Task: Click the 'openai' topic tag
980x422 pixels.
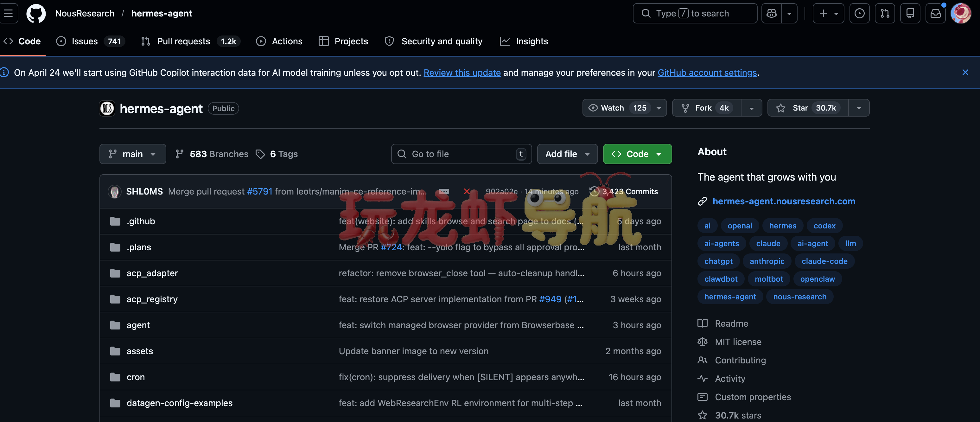Action: pyautogui.click(x=740, y=226)
